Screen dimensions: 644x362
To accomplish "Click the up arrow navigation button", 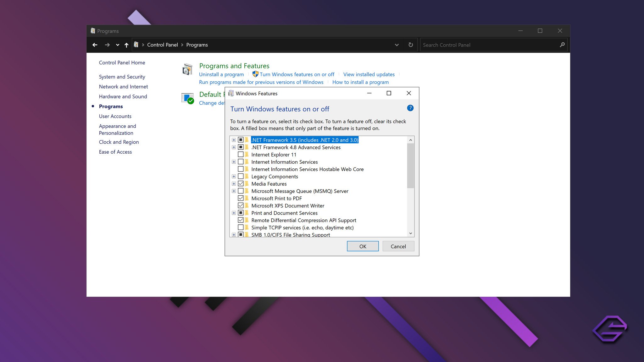I will point(126,45).
